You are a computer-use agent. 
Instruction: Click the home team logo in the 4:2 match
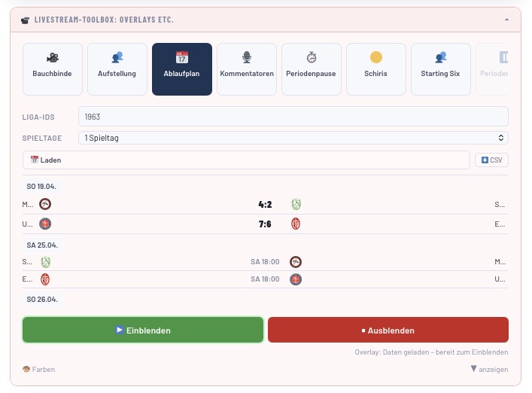[x=45, y=204]
